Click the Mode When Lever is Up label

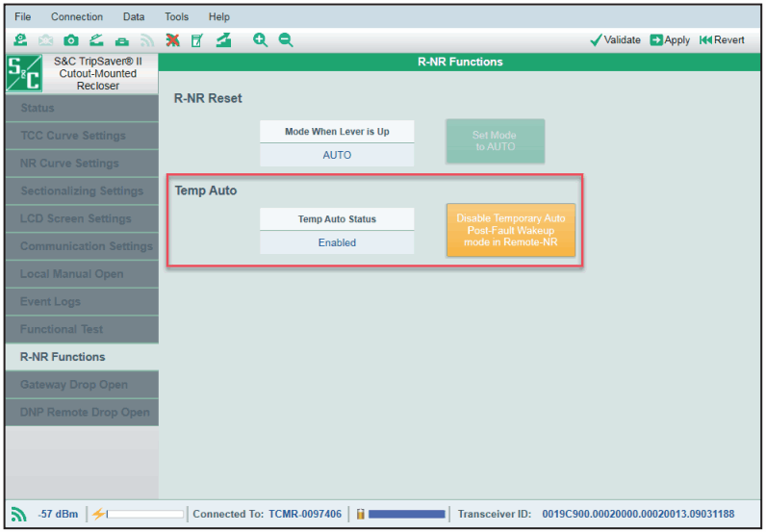click(x=337, y=132)
